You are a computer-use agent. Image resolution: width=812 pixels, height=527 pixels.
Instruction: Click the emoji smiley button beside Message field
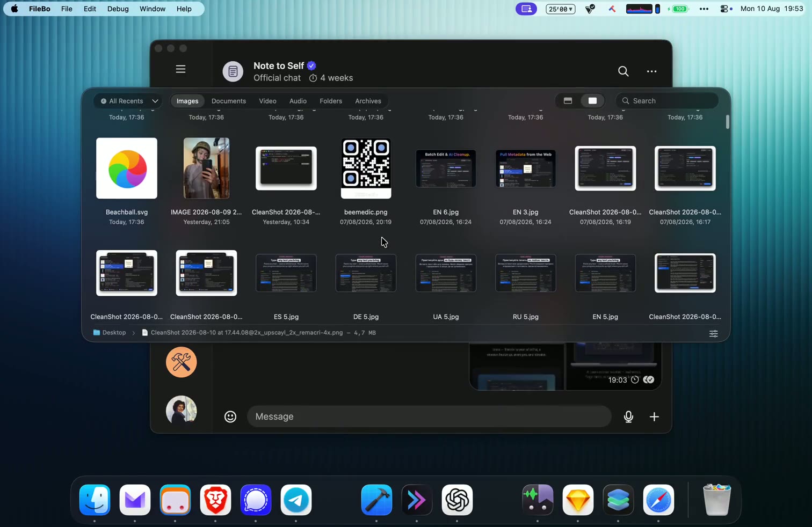point(230,416)
